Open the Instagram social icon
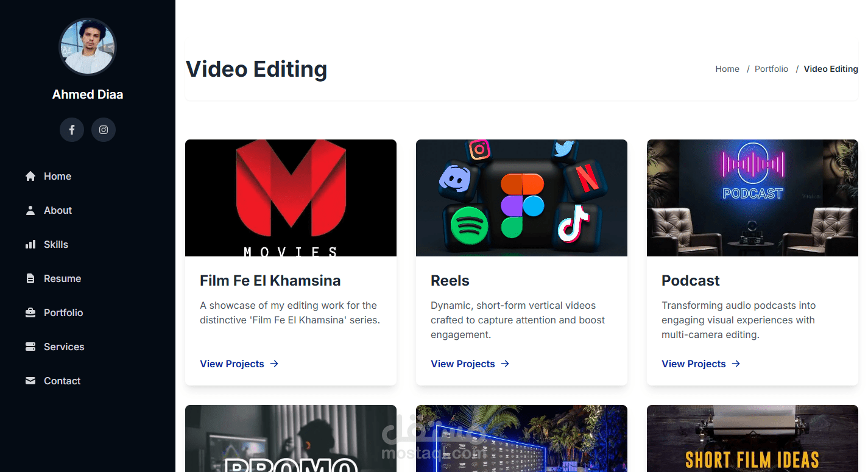The image size is (868, 472). coord(104,130)
